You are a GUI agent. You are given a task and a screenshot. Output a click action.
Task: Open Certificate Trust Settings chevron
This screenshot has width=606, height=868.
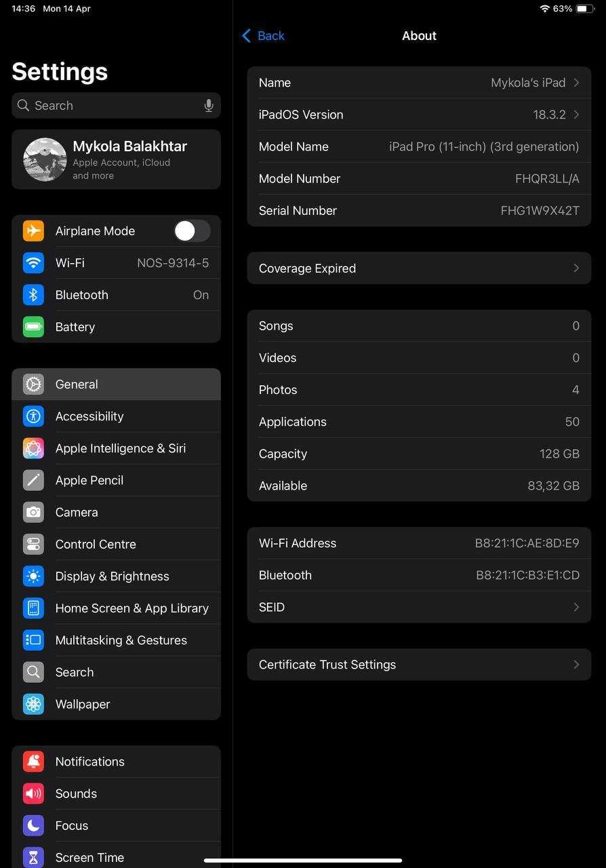(576, 665)
